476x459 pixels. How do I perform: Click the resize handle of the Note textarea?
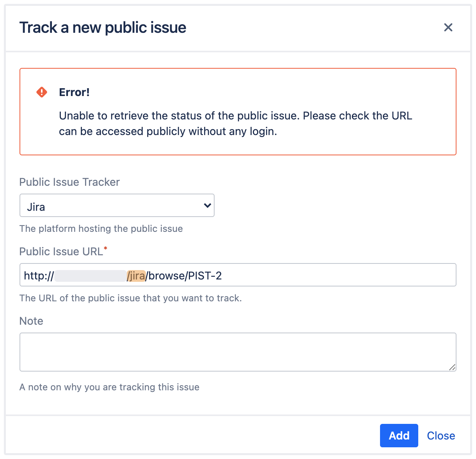pyautogui.click(x=453, y=367)
